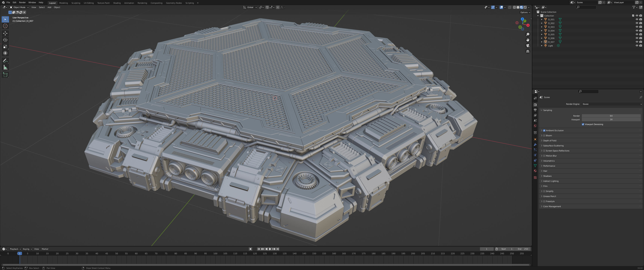Choose the Add Cube tool

[x=5, y=75]
